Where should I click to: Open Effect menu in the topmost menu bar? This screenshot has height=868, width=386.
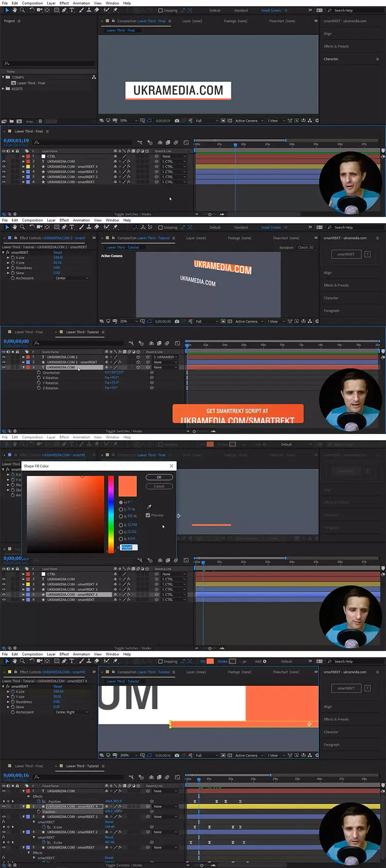point(64,3)
